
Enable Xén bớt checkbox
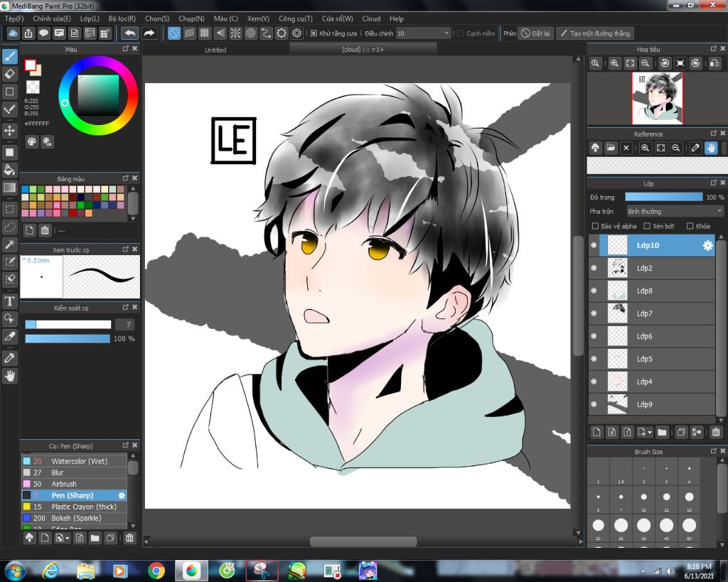click(647, 226)
